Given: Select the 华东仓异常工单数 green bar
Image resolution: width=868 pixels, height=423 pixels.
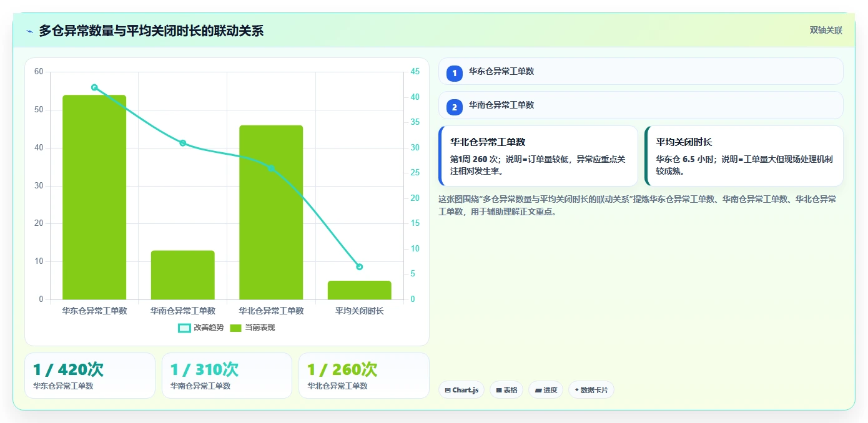Looking at the screenshot, I should [94, 197].
